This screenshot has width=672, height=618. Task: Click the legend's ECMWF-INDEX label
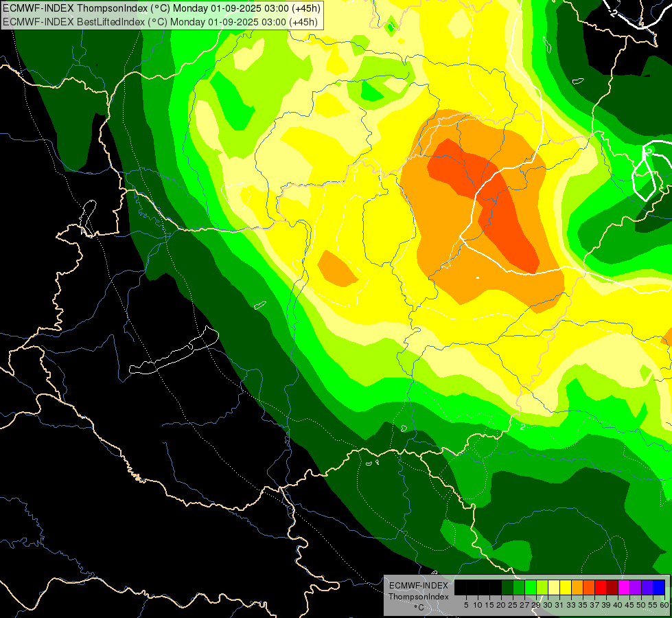pyautogui.click(x=419, y=586)
